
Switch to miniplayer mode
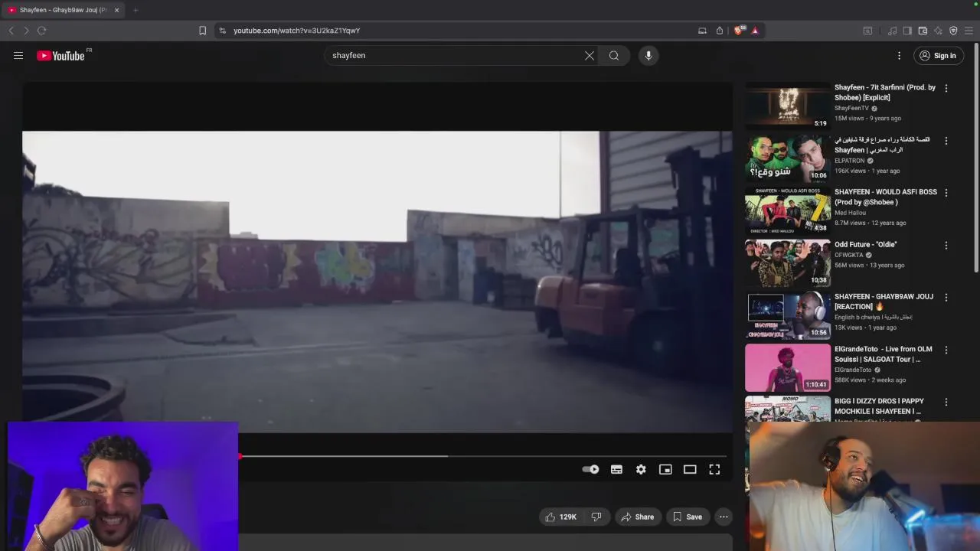665,469
